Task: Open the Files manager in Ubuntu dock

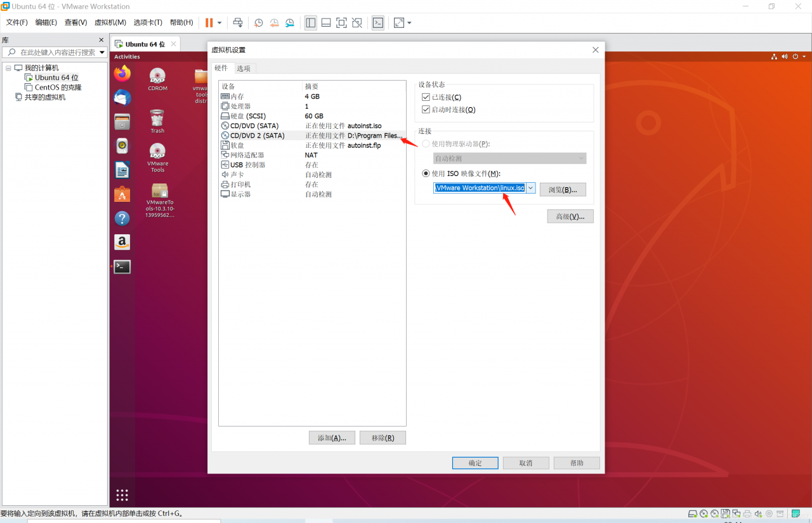Action: click(x=122, y=122)
